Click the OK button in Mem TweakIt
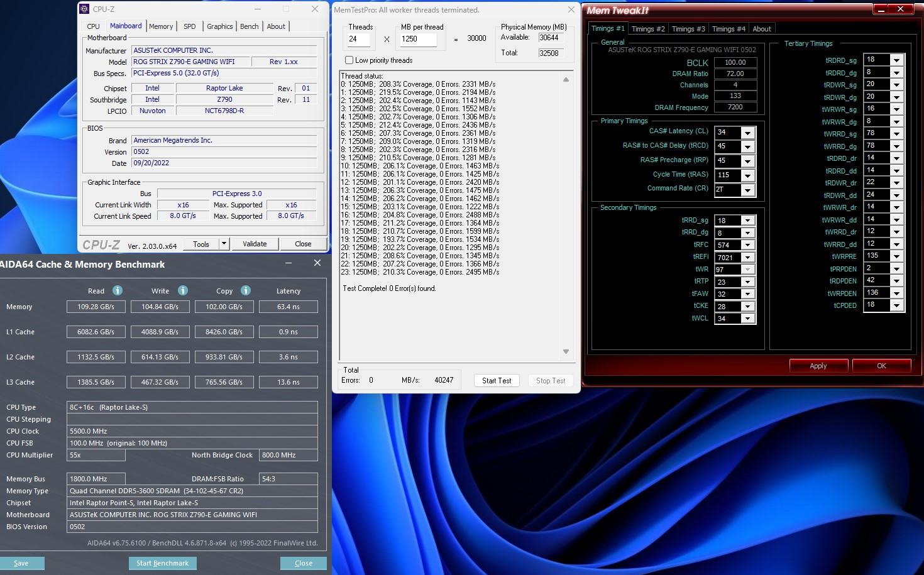Image resolution: width=924 pixels, height=575 pixels. [x=881, y=366]
